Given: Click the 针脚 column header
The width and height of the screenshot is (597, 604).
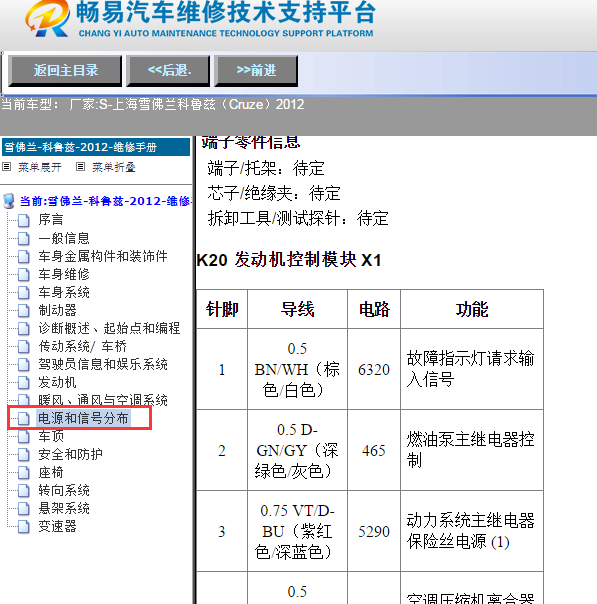Looking at the screenshot, I should pyautogui.click(x=222, y=309).
